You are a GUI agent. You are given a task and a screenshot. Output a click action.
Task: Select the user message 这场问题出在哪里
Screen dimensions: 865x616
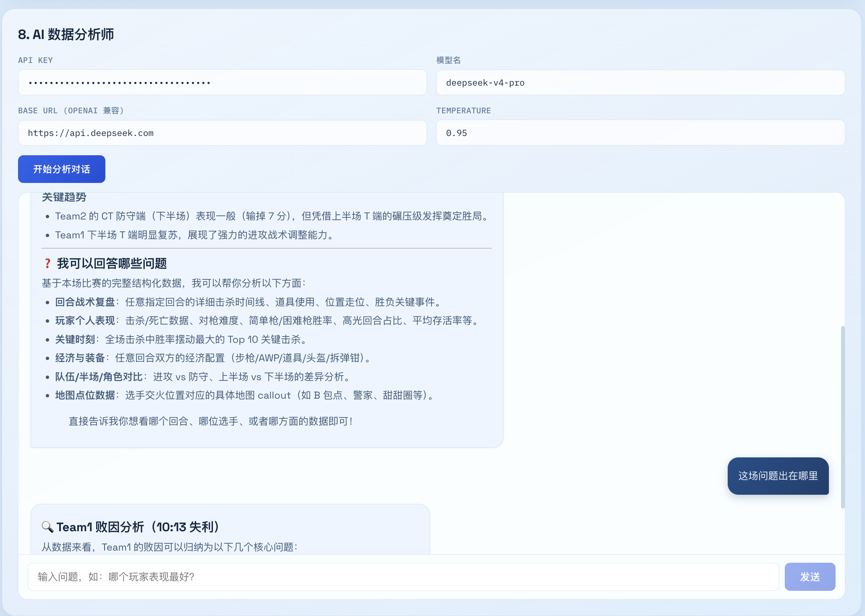point(778,476)
